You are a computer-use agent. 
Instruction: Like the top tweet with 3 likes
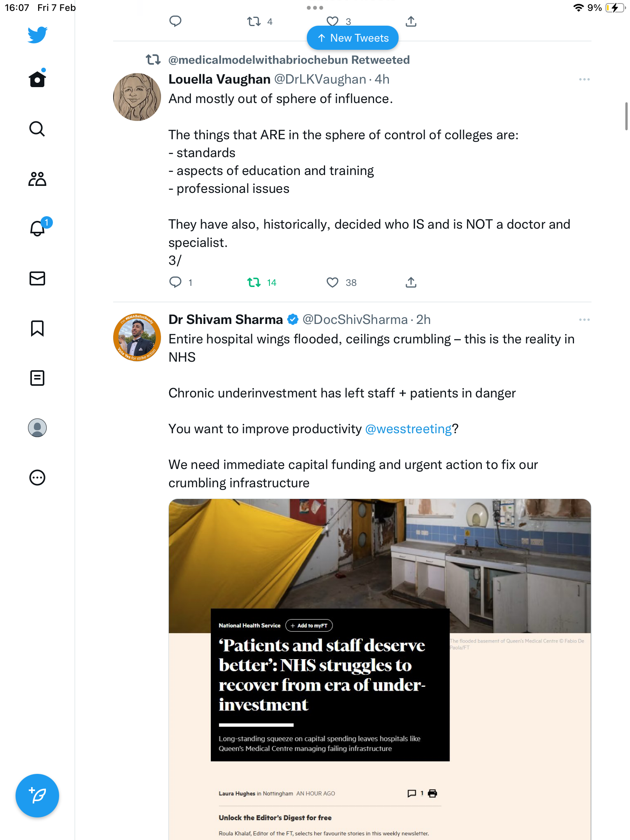click(332, 21)
